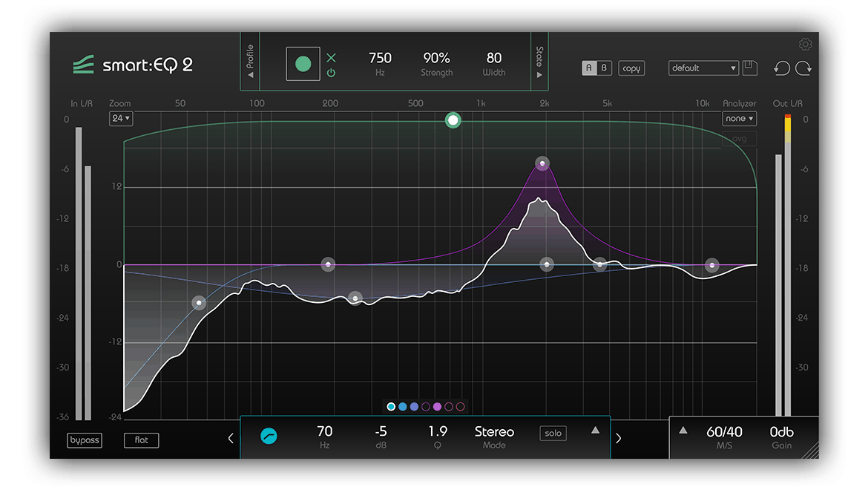Select the fifth filled magenta band dot
Image resolution: width=868 pixels, height=490 pixels.
pyautogui.click(x=437, y=407)
